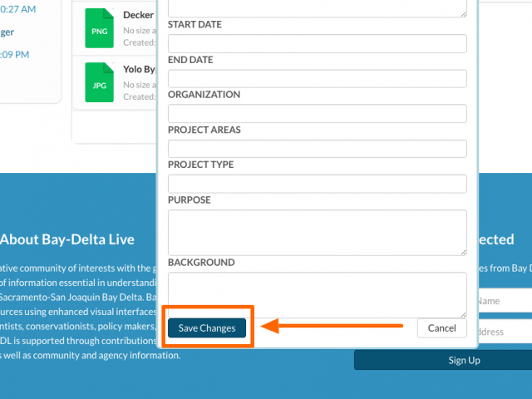Click into the Project Areas field
The width and height of the screenshot is (532, 399).
pyautogui.click(x=317, y=149)
